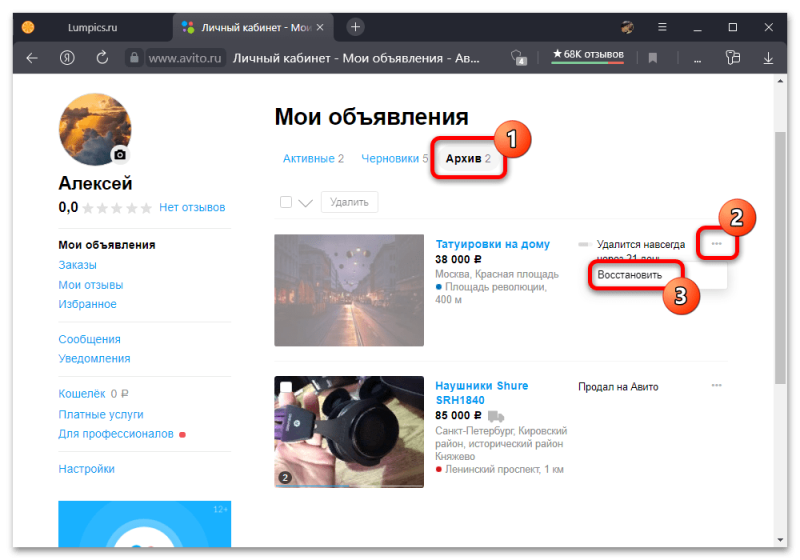800x560 pixels.
Task: Click the delivery truck icon next to 85 000 ₽
Action: (x=495, y=416)
